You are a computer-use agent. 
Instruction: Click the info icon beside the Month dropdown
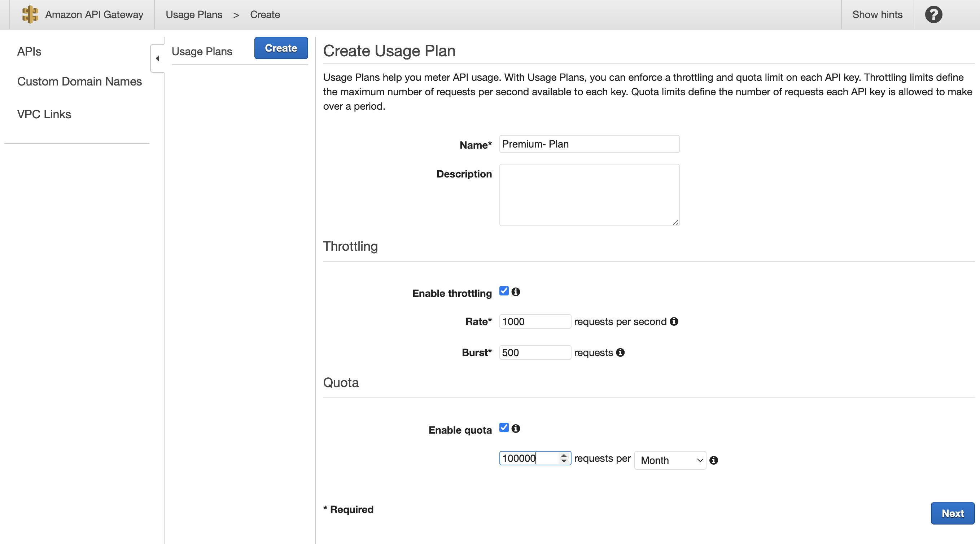714,460
